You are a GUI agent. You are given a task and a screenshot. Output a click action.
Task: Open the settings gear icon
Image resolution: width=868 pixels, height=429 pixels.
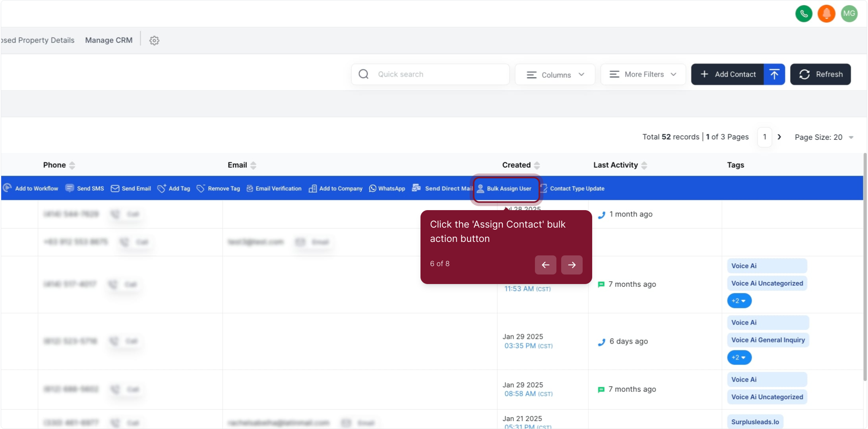click(x=154, y=41)
